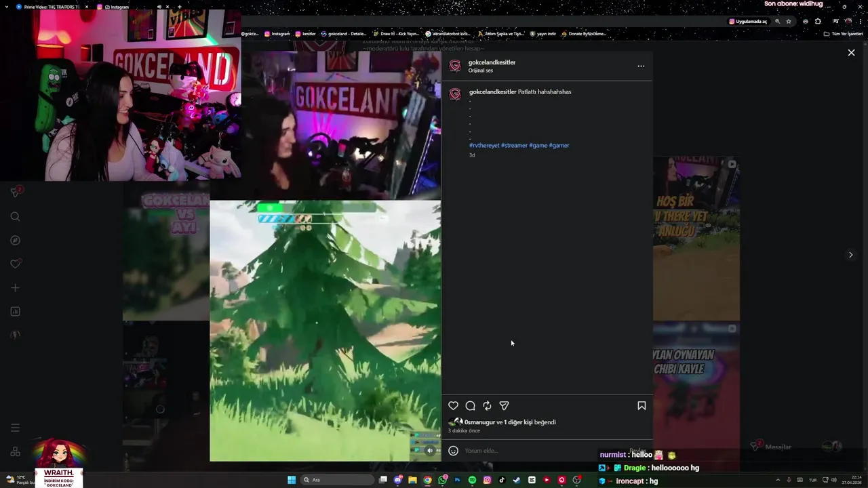Open the 'gokceland - Detaile...' bookmark
868x488 pixels.
tap(343, 33)
